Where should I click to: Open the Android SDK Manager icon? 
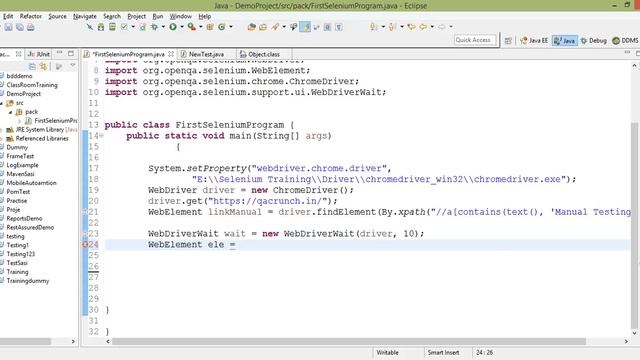click(x=100, y=27)
